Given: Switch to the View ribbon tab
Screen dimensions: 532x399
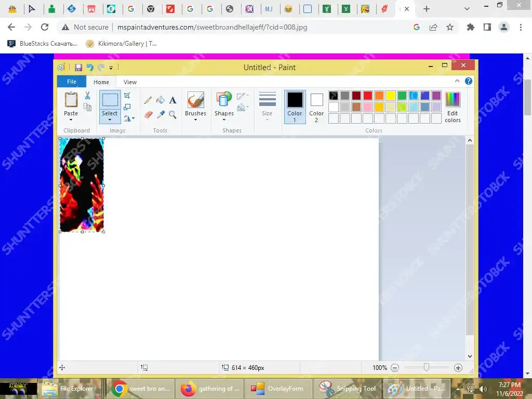Looking at the screenshot, I should [x=130, y=82].
